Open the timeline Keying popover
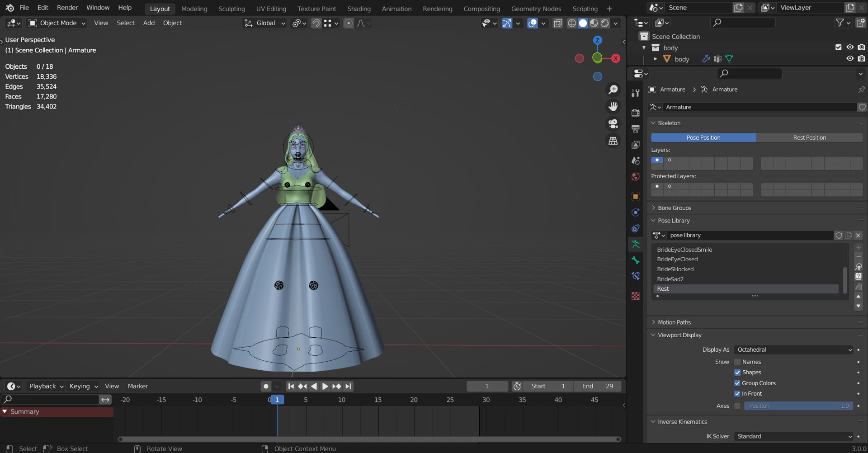This screenshot has width=868, height=453. click(x=84, y=387)
